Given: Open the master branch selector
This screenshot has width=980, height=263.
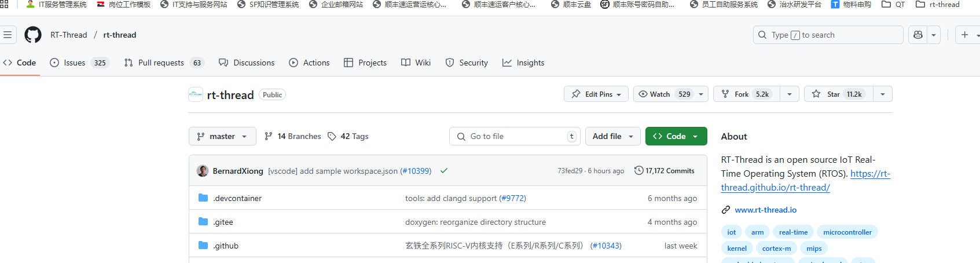Looking at the screenshot, I should (222, 136).
